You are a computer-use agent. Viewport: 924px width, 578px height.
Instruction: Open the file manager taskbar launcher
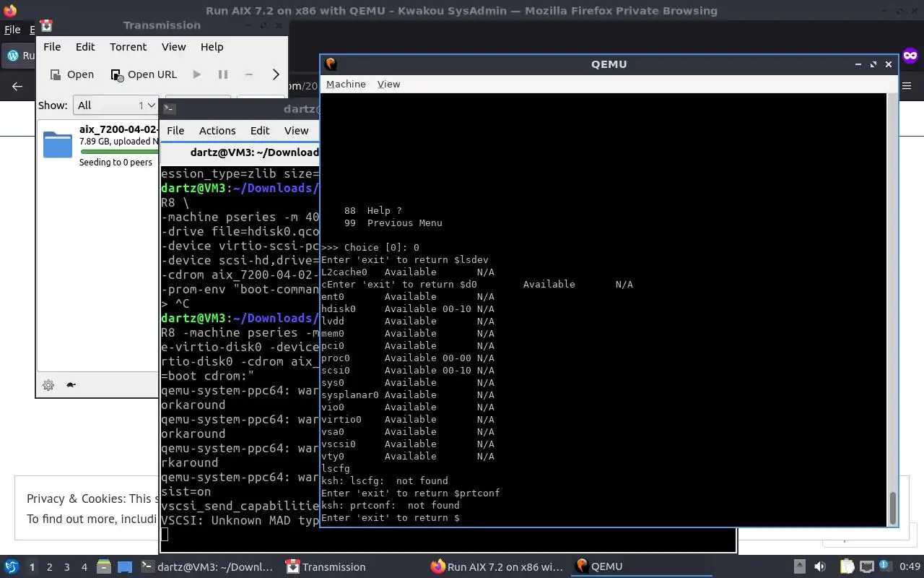[104, 567]
